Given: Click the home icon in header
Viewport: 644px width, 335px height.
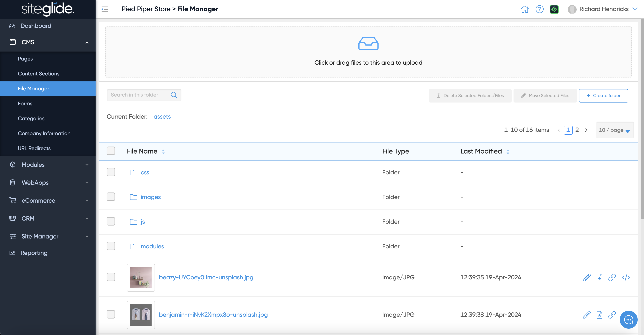Looking at the screenshot, I should coord(525,9).
